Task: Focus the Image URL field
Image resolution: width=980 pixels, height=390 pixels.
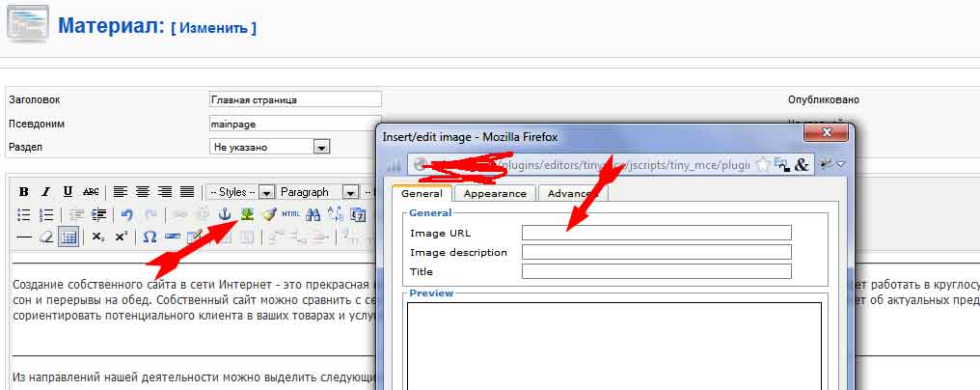Action: click(656, 233)
